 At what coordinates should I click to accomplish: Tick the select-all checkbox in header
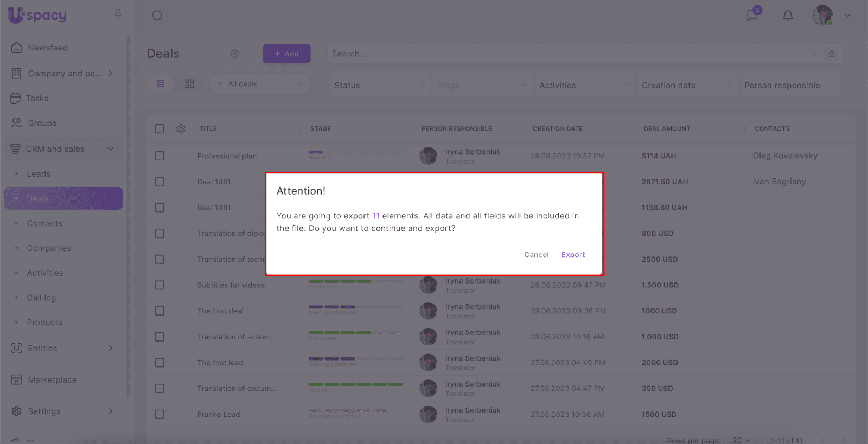click(159, 129)
